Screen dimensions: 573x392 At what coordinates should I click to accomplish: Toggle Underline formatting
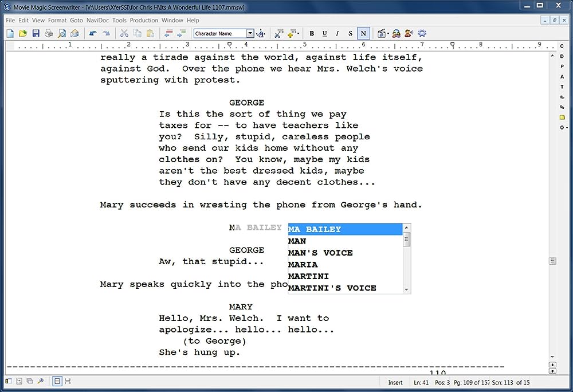(324, 34)
